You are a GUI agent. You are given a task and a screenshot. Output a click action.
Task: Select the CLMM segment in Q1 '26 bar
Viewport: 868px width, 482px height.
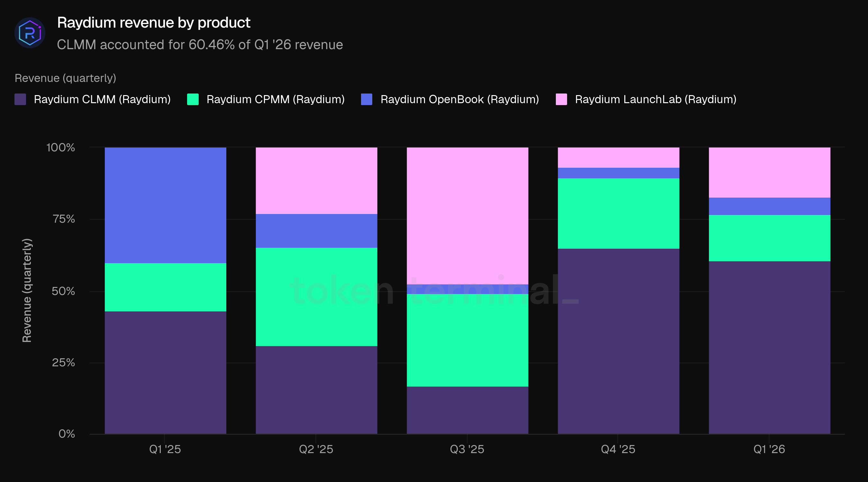tap(769, 347)
